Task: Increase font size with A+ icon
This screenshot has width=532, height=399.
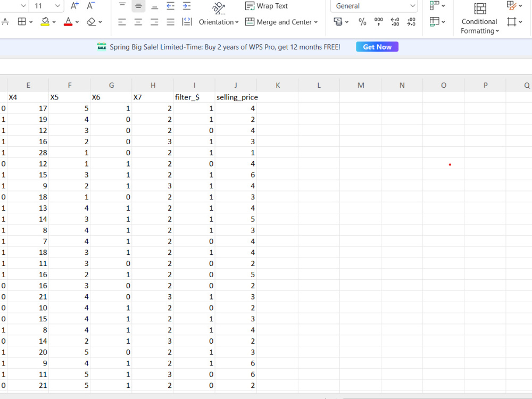Action: [x=74, y=5]
